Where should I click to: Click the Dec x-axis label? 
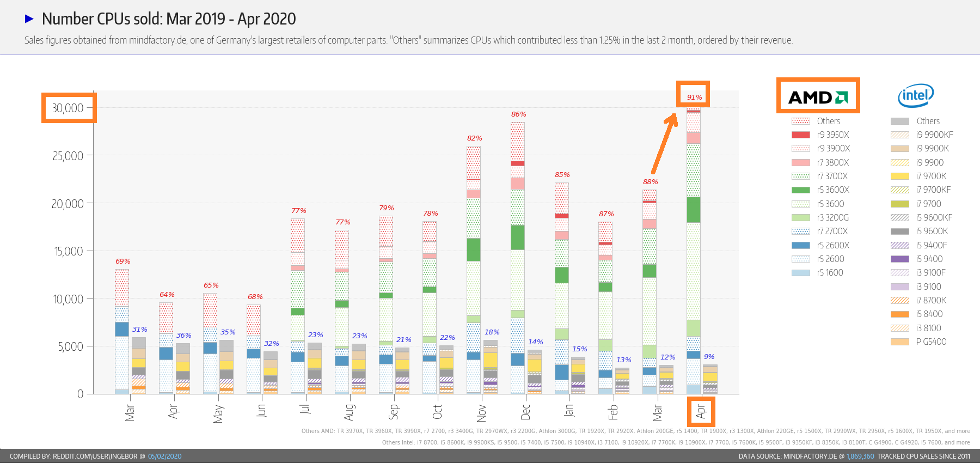(x=525, y=412)
